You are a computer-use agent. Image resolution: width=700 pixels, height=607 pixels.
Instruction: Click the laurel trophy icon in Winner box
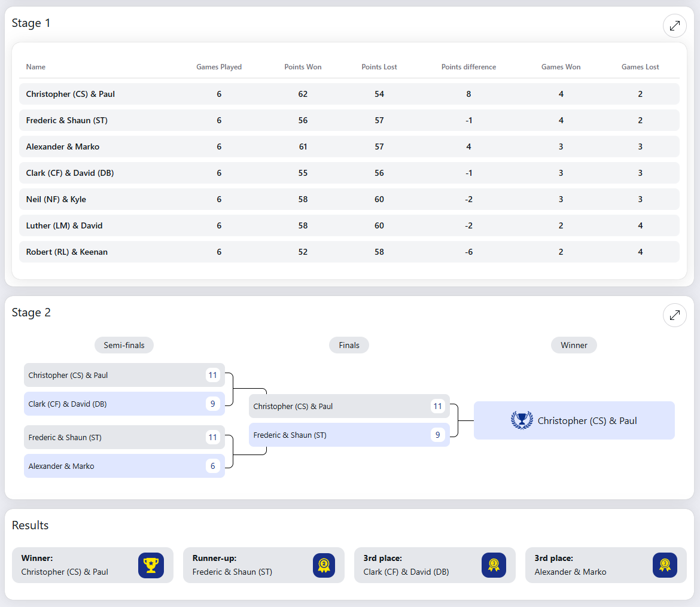click(522, 420)
